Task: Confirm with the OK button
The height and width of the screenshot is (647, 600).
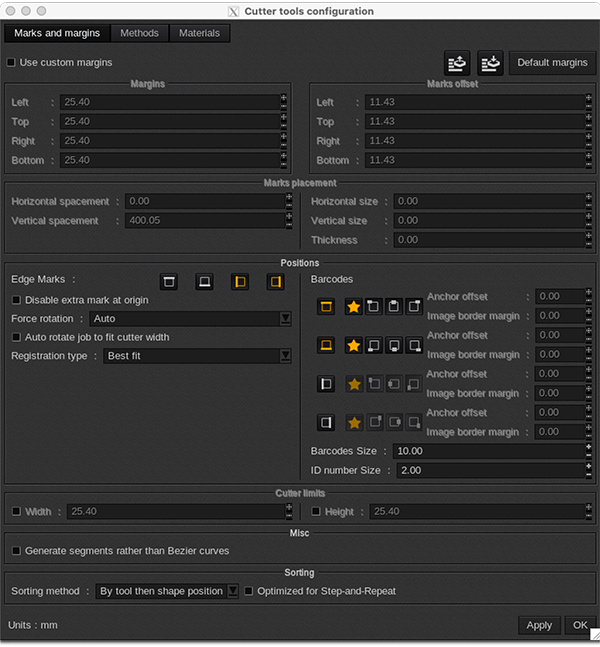Action: 580,625
